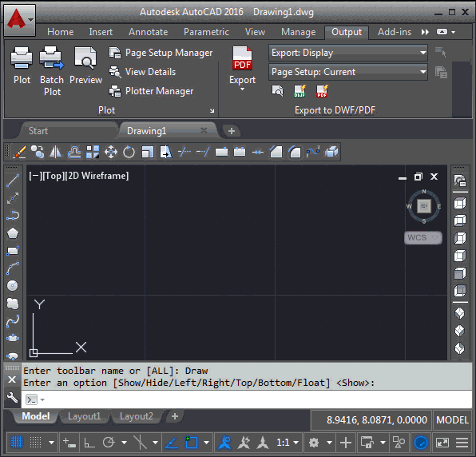This screenshot has width=476, height=457.
Task: Open the Export: Display combo box
Action: [348, 53]
